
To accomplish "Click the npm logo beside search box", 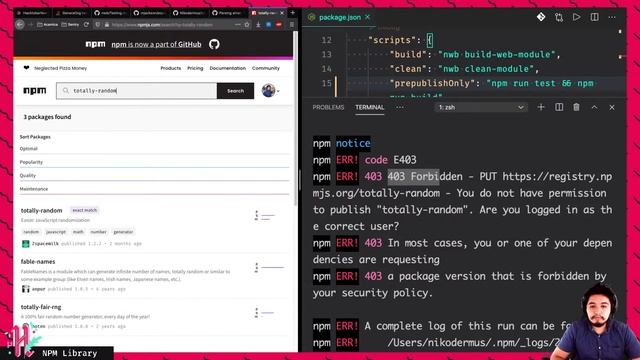I will point(35,91).
